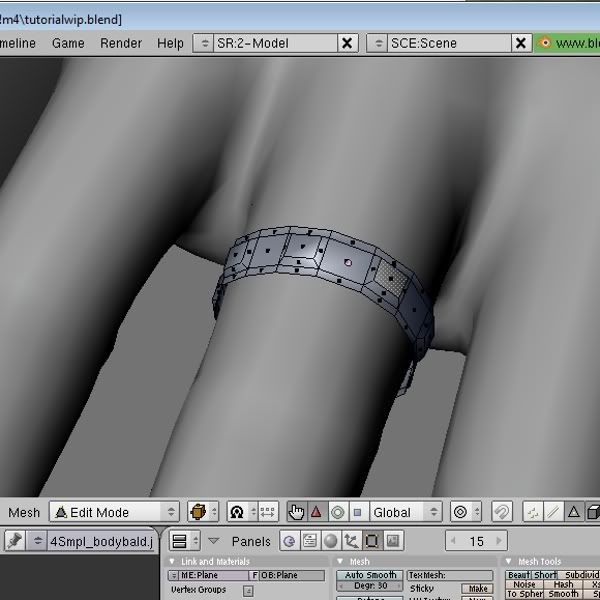Toggle the Short option
The image size is (600, 600).
(545, 575)
